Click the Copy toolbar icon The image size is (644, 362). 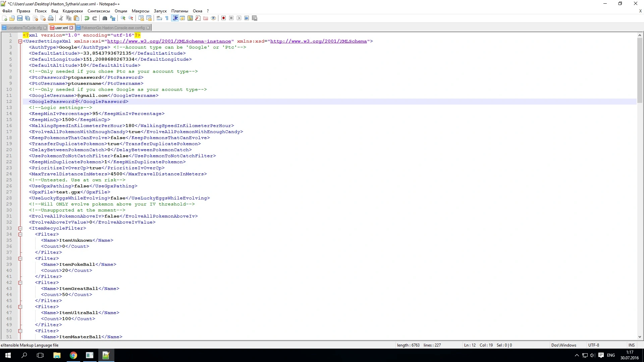[69, 18]
